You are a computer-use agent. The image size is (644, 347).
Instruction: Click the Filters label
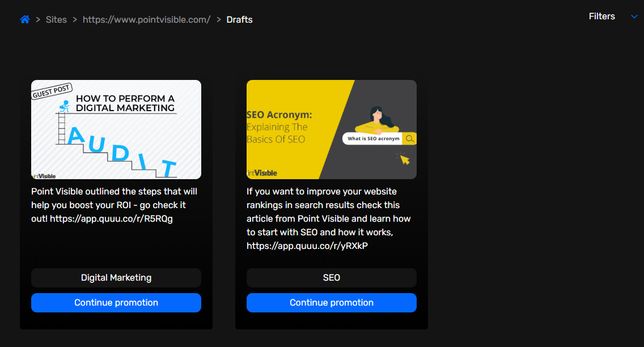point(601,16)
